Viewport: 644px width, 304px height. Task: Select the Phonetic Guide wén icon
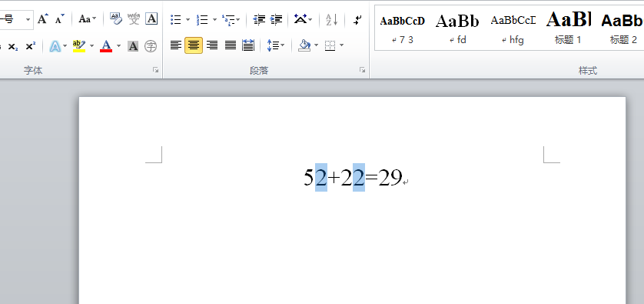[x=134, y=19]
